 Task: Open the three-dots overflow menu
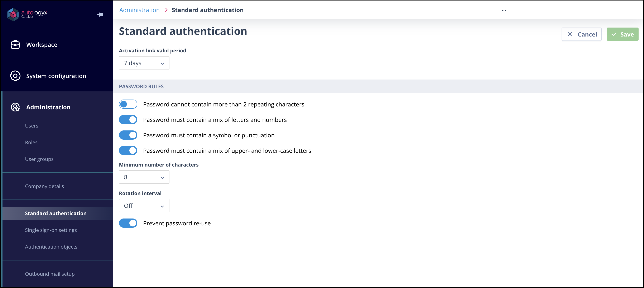tap(504, 10)
